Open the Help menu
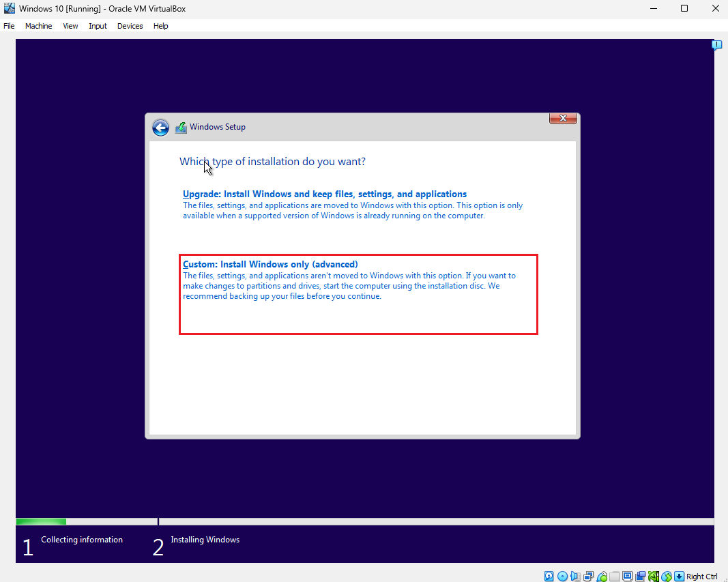728x582 pixels. (x=160, y=26)
